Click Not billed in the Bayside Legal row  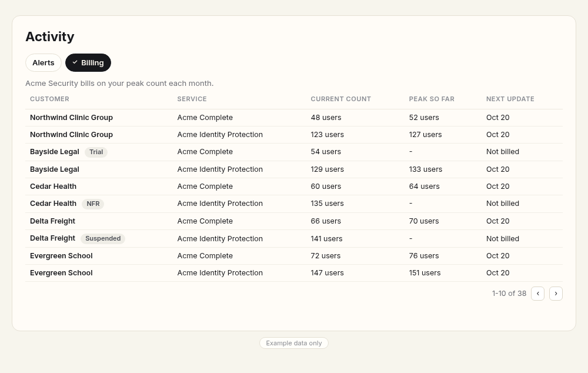[503, 152]
